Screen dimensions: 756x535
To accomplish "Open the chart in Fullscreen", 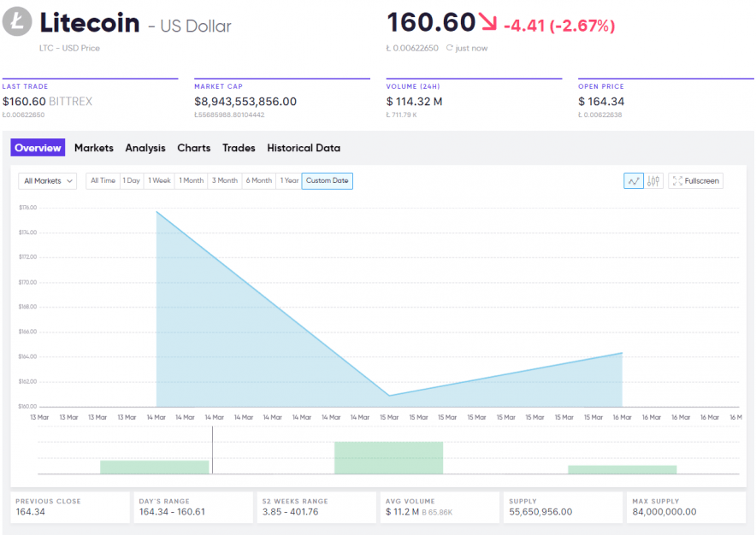I will (695, 180).
